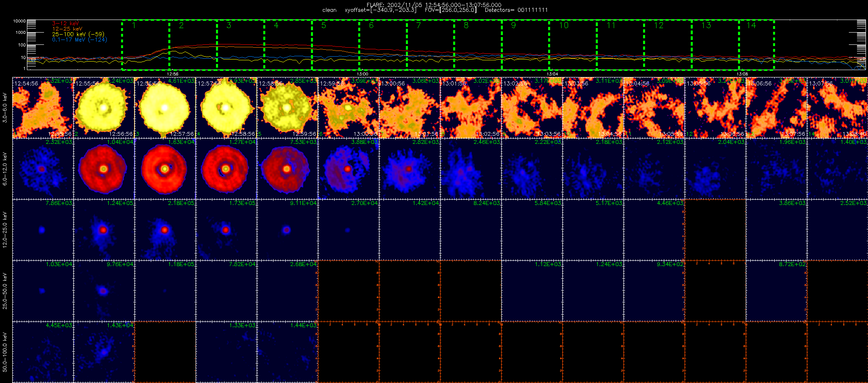Viewport: 868px width, 383px height.
Task: Open the 6.0-12.0 keV image labeled 3.88E+03
Action: 348,169
